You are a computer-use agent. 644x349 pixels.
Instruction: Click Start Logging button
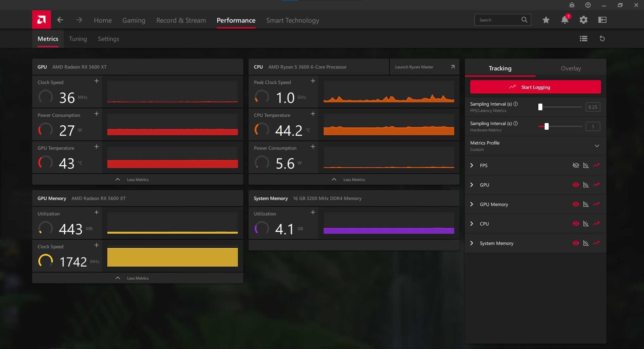(x=535, y=87)
